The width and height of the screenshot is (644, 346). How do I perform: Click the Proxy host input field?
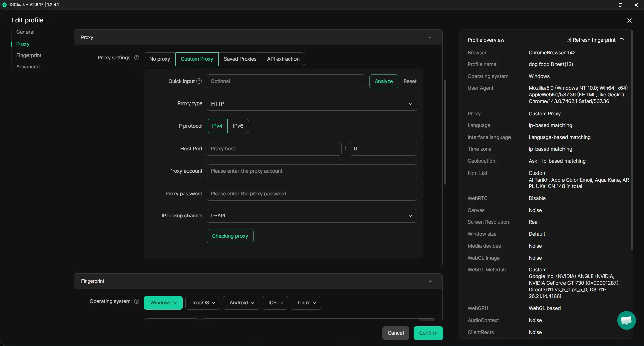(274, 149)
